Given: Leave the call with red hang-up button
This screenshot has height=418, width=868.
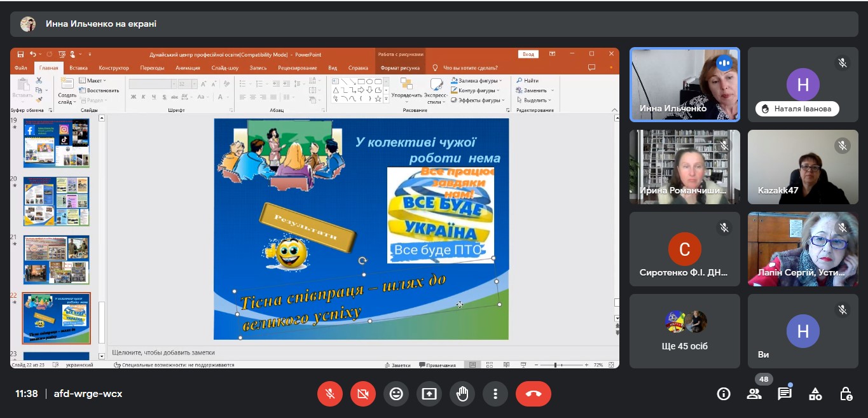Looking at the screenshot, I should [x=533, y=394].
